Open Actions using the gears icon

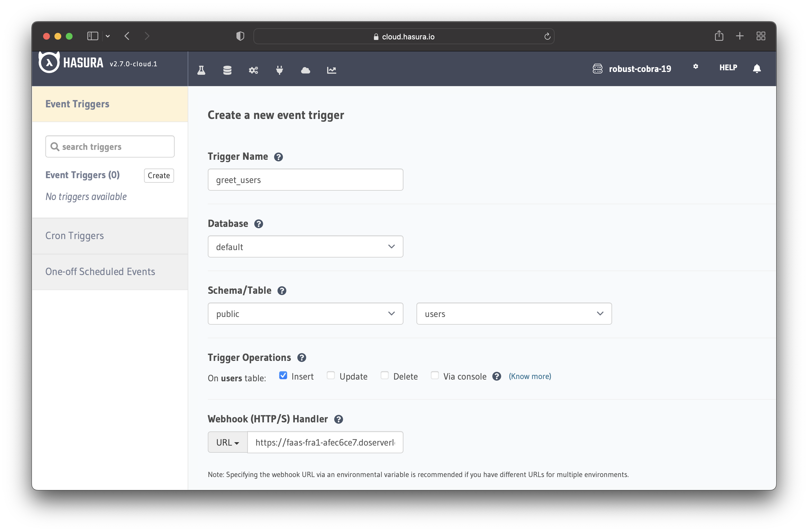[x=253, y=70]
